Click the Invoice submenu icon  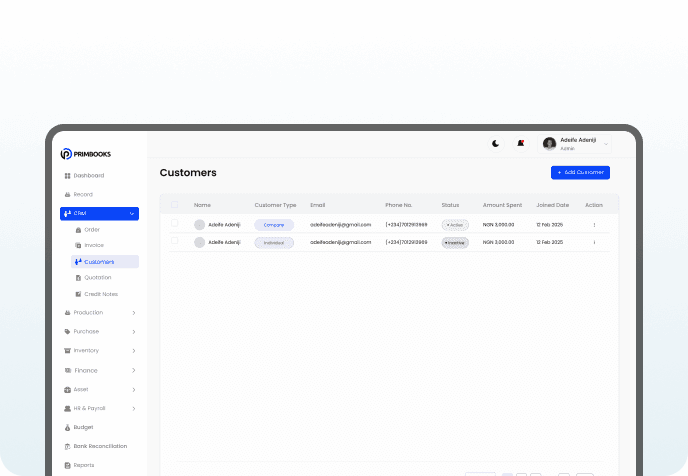point(78,245)
